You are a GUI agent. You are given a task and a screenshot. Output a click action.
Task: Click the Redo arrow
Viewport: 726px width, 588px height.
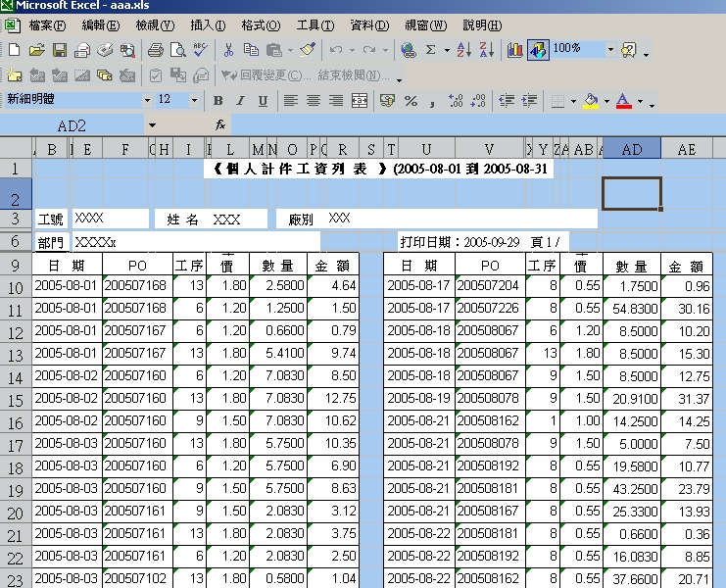[369, 50]
